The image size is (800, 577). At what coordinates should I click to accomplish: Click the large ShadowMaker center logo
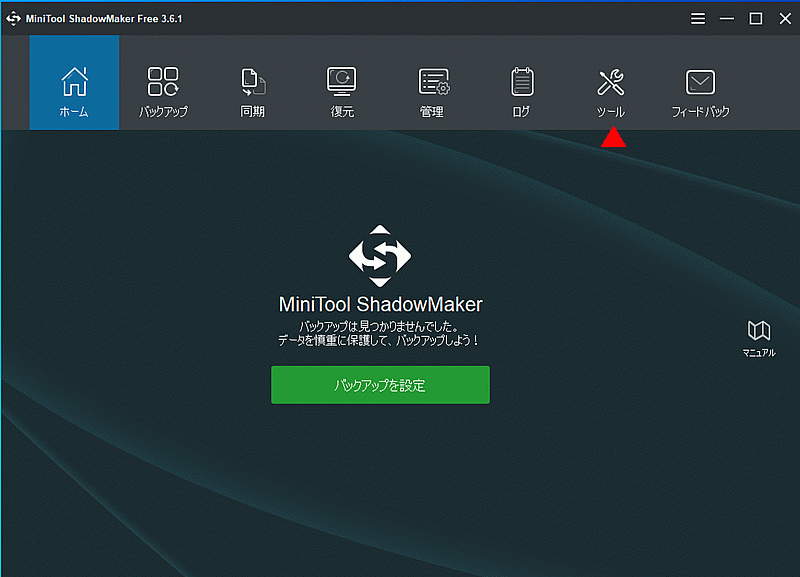pyautogui.click(x=380, y=256)
